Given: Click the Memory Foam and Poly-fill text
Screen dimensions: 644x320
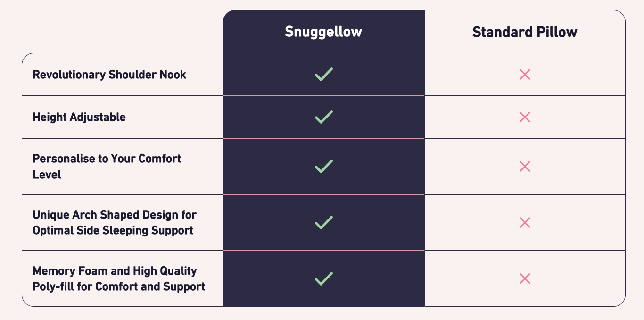Looking at the screenshot, I should coord(115,271).
